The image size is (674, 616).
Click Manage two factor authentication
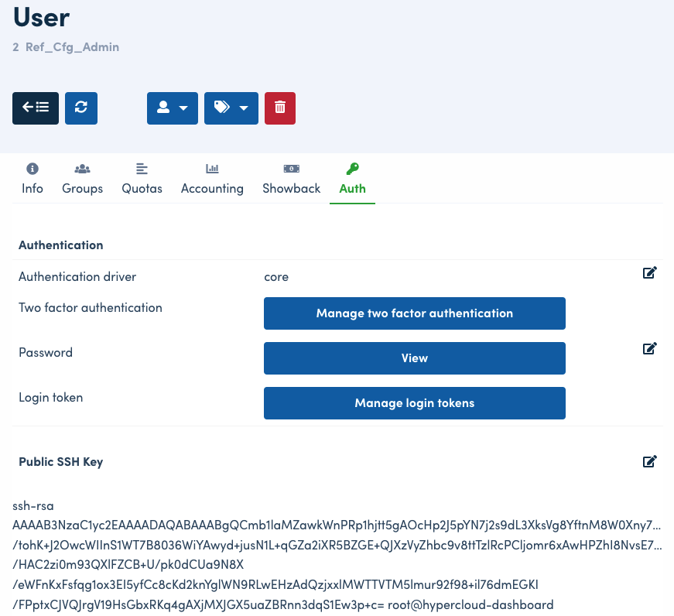(414, 313)
